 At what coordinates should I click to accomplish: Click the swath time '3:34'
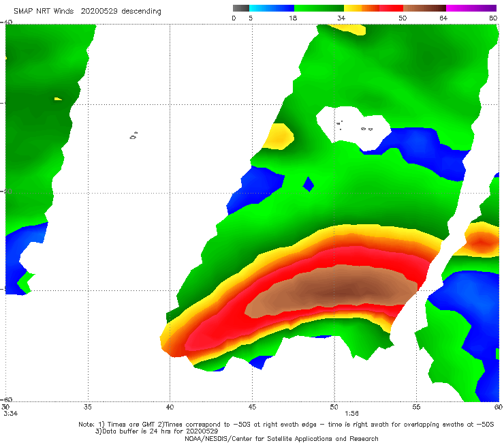click(x=11, y=414)
